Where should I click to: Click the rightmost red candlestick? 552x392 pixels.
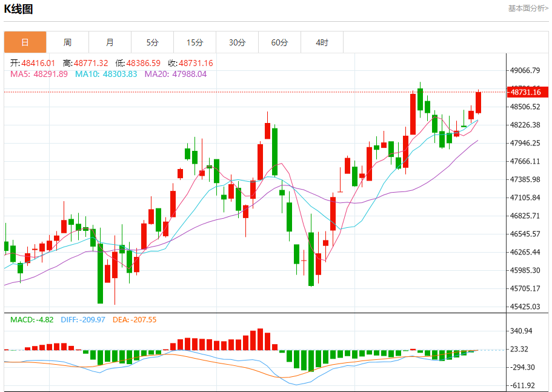pos(478,102)
